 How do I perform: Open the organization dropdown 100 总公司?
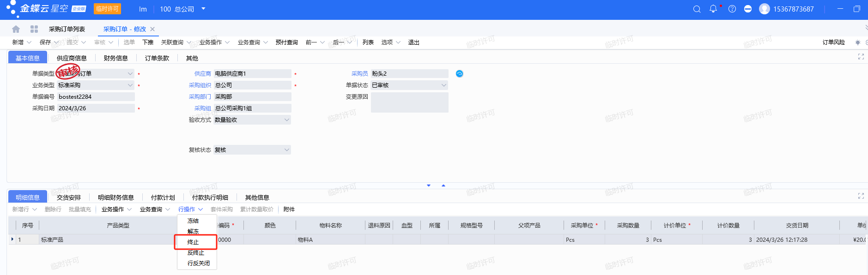coord(182,9)
